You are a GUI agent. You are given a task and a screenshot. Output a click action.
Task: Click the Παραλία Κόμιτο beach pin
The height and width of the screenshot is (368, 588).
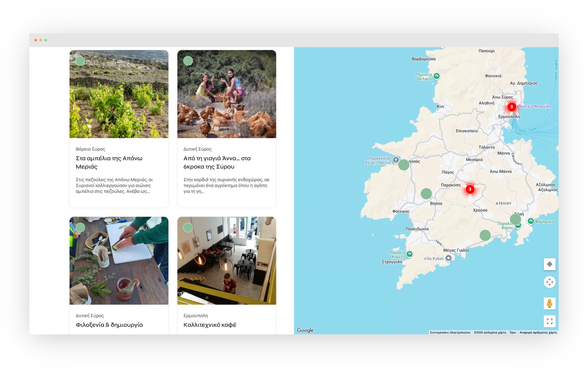pos(409,254)
